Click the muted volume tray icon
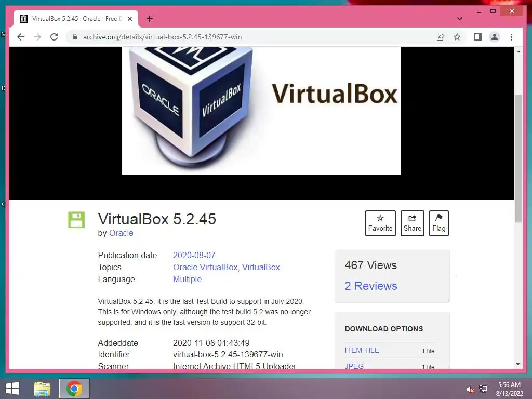 click(x=470, y=389)
